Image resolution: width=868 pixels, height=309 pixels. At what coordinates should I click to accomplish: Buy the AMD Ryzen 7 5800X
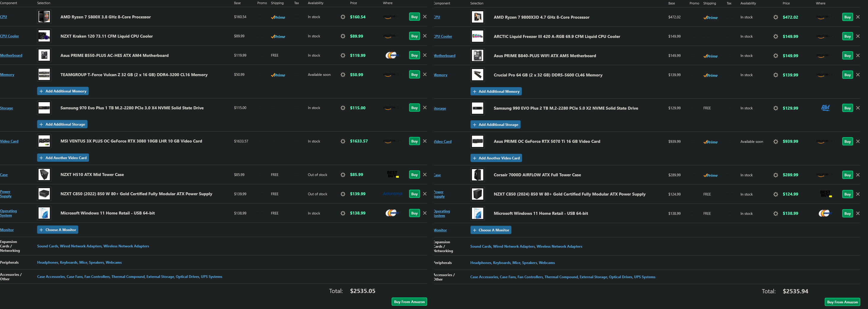coord(414,17)
